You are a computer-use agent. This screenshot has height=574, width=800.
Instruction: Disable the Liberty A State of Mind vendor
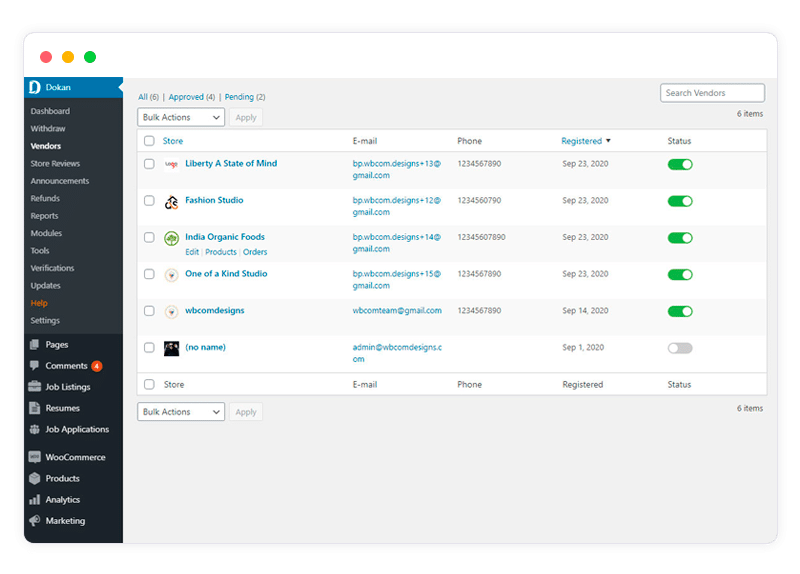(x=680, y=164)
